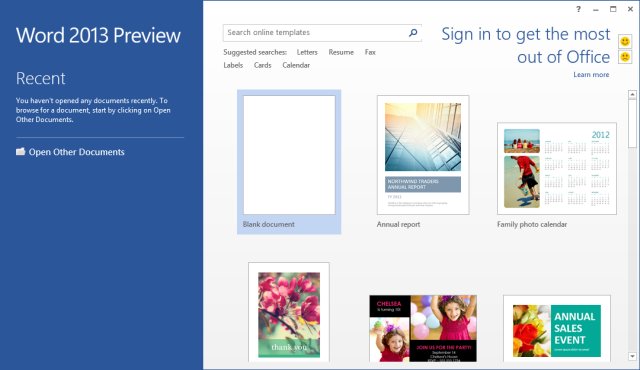Click the Annual report label

pyautogui.click(x=398, y=224)
